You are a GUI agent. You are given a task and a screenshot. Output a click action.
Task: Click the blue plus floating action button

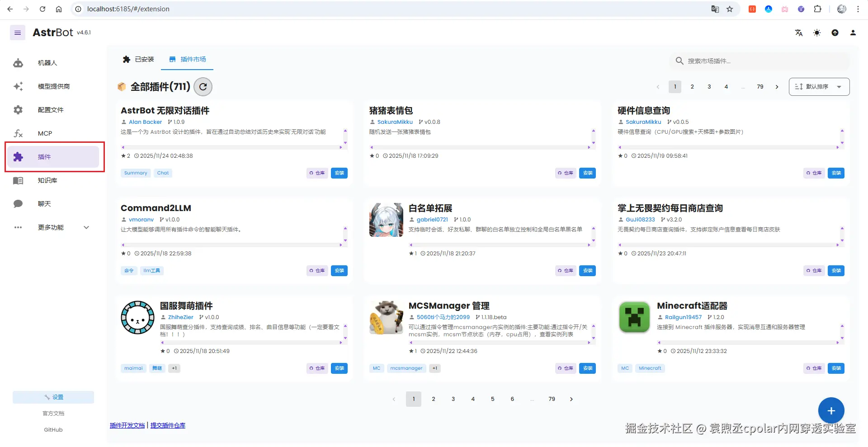coord(831,411)
